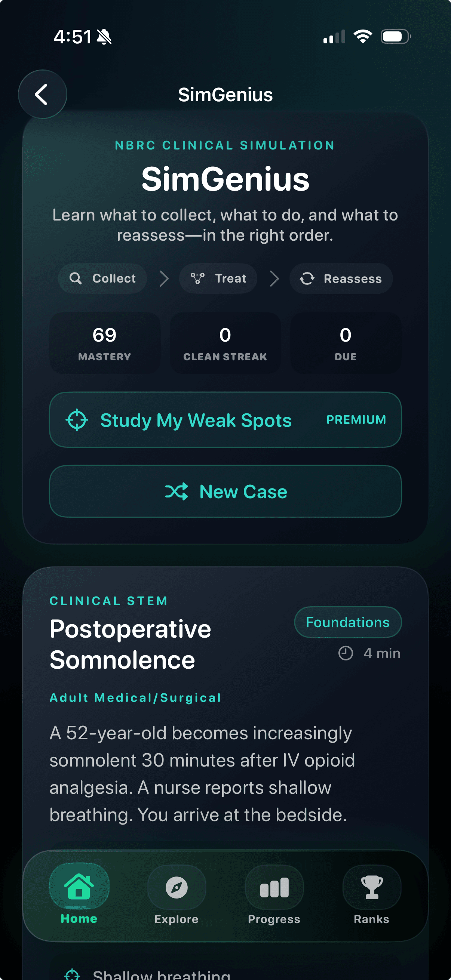Screen dimensions: 451x980
Task: Tap the 52-year-old case description paragraph
Action: (202, 774)
